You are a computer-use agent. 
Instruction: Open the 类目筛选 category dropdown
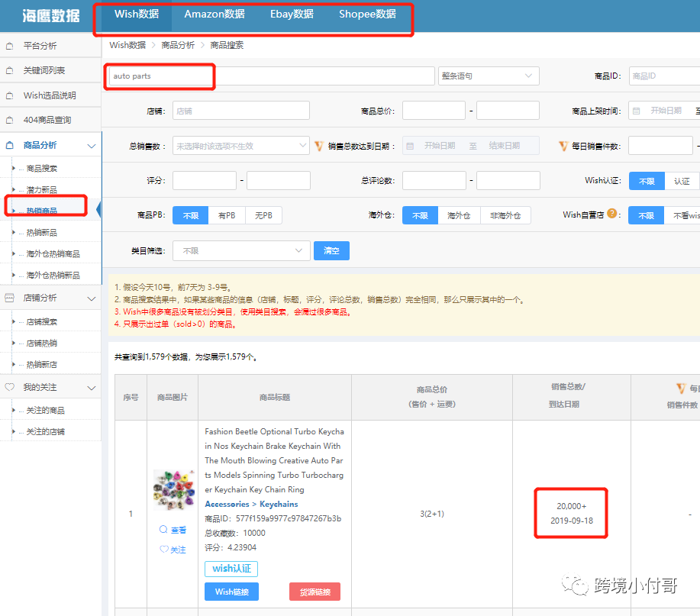[x=240, y=250]
